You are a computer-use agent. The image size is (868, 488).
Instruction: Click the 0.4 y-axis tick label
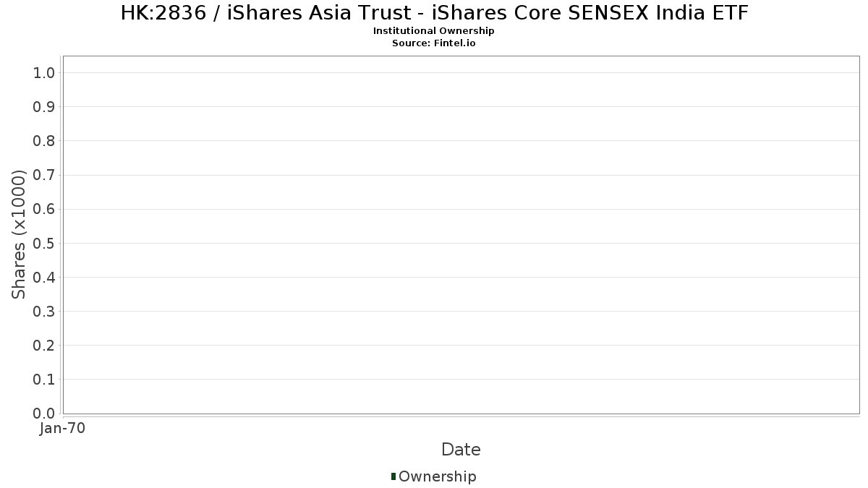[x=44, y=277]
